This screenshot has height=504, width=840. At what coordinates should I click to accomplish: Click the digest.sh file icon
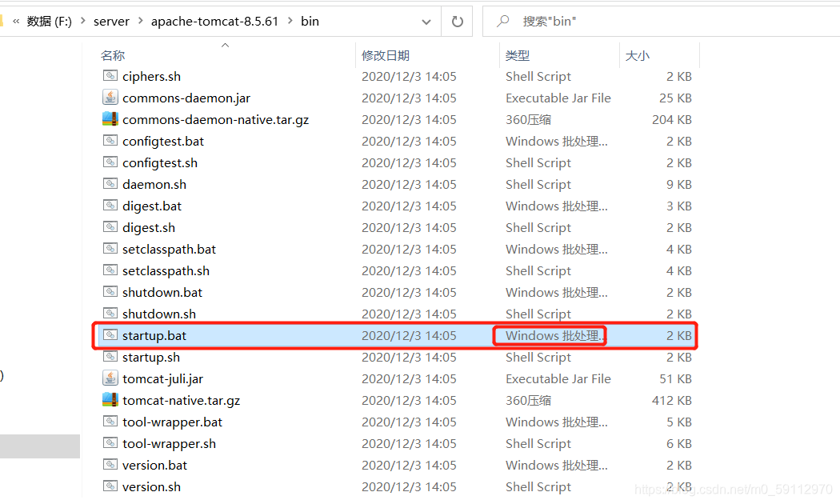coord(110,226)
